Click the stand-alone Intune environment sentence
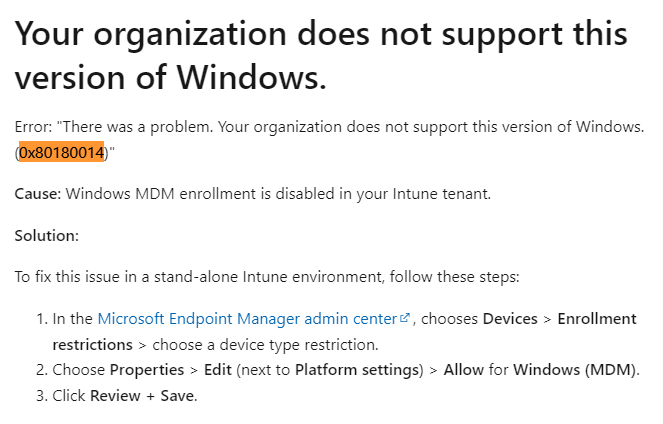Screen dimensions: 663x424 pos(267,277)
